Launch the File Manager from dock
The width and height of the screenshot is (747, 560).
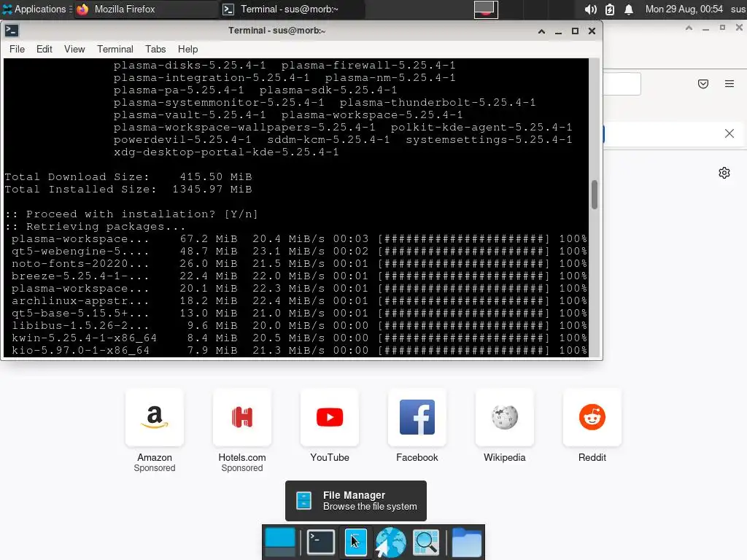pos(355,542)
